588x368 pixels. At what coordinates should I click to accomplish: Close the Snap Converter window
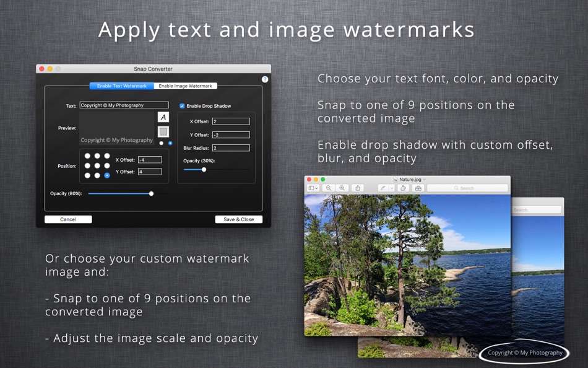point(41,69)
